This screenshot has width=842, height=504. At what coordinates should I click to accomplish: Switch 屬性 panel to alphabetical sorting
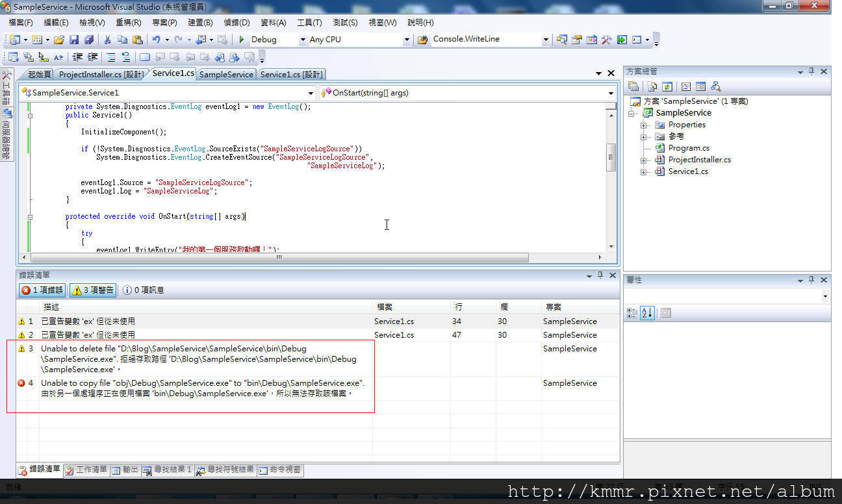coord(647,313)
